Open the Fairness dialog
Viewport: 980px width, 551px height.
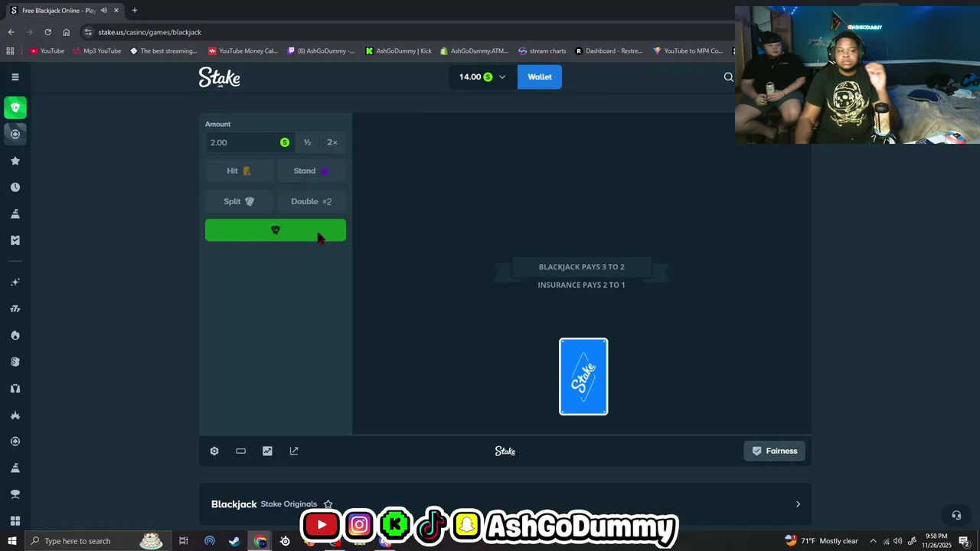coord(774,451)
